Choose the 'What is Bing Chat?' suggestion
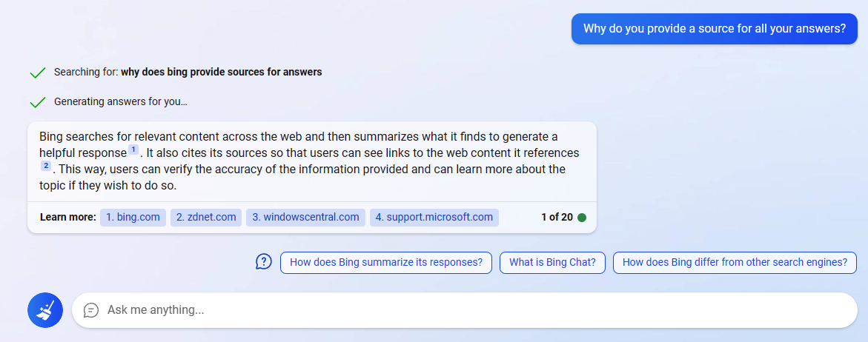This screenshot has width=868, height=342. pos(552,262)
